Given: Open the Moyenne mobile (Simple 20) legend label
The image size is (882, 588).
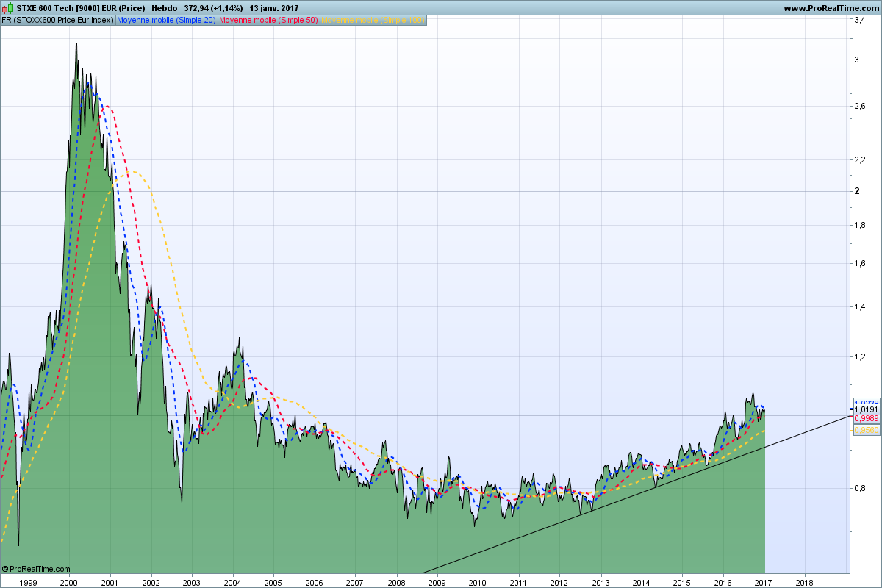Looking at the screenshot, I should click(166, 20).
